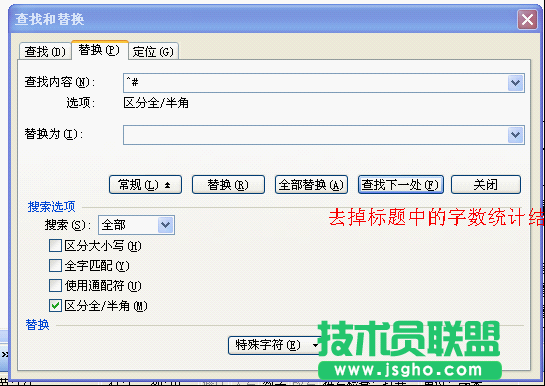The width and height of the screenshot is (545, 386).
Task: Click the 查找下一处 button
Action: click(401, 184)
